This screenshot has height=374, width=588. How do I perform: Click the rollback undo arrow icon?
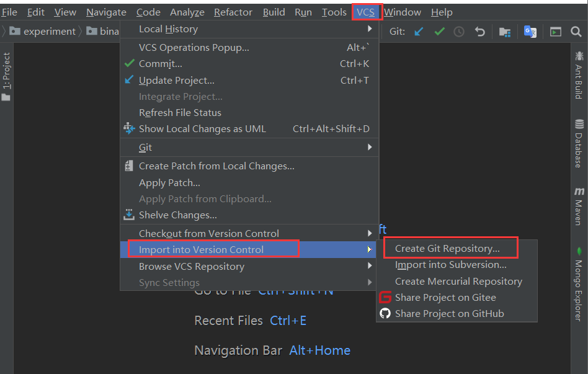click(480, 32)
